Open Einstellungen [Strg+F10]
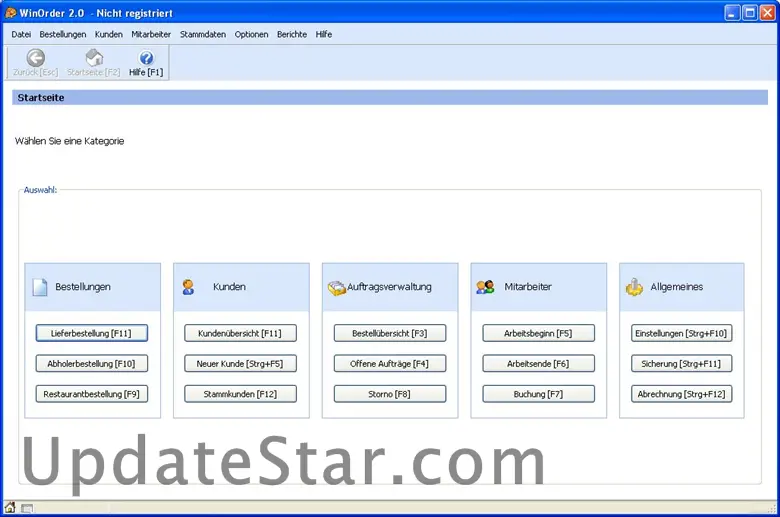780x517 pixels. (x=682, y=333)
